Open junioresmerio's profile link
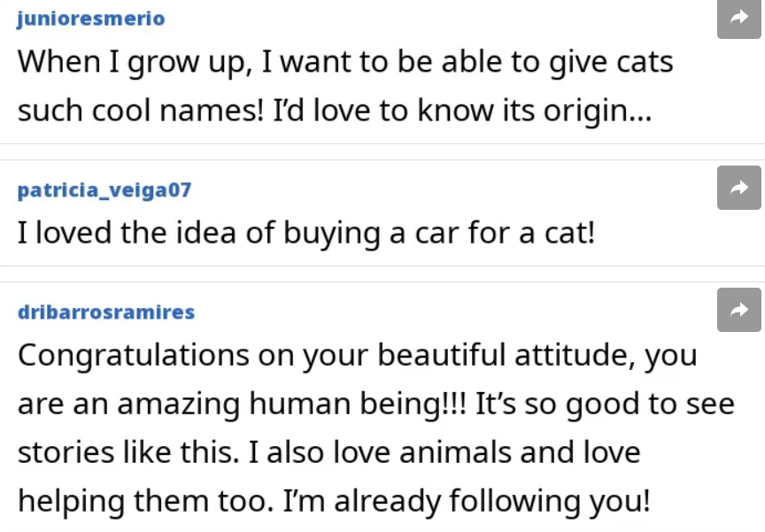The width and height of the screenshot is (765, 532). (90, 19)
